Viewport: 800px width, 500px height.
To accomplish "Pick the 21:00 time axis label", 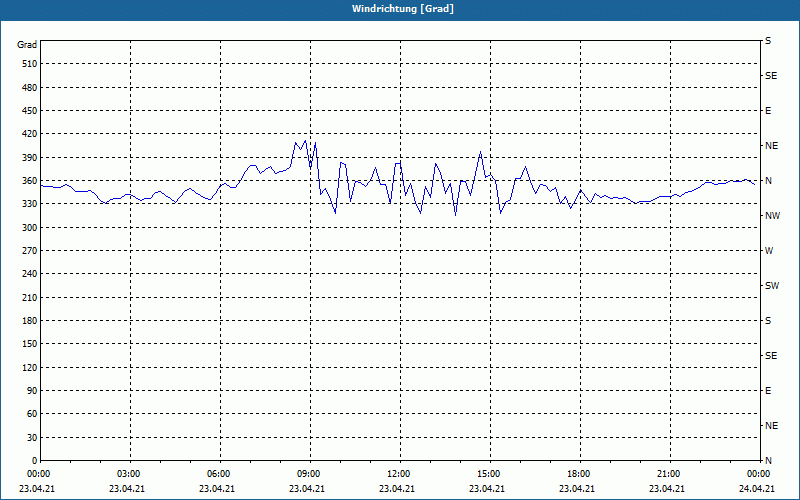I will (x=668, y=474).
